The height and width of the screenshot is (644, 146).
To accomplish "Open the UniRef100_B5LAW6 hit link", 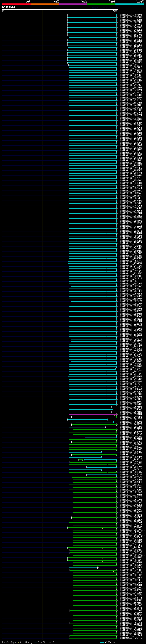I will (131, 35).
